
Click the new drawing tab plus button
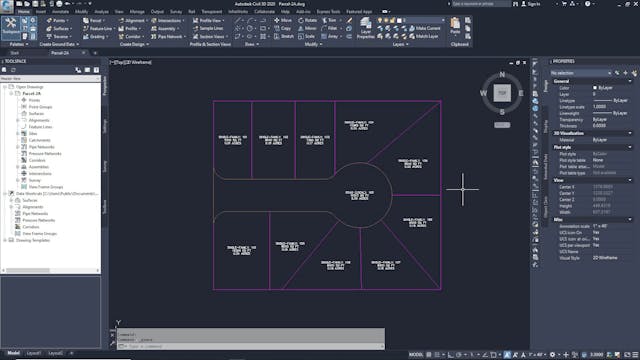pos(95,53)
